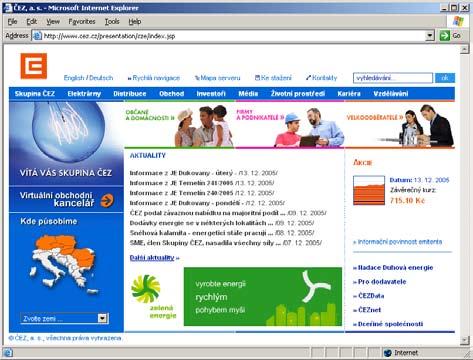This screenshot has height=360, width=473.
Task: Select the Investoři navigation tab
Action: pos(211,94)
